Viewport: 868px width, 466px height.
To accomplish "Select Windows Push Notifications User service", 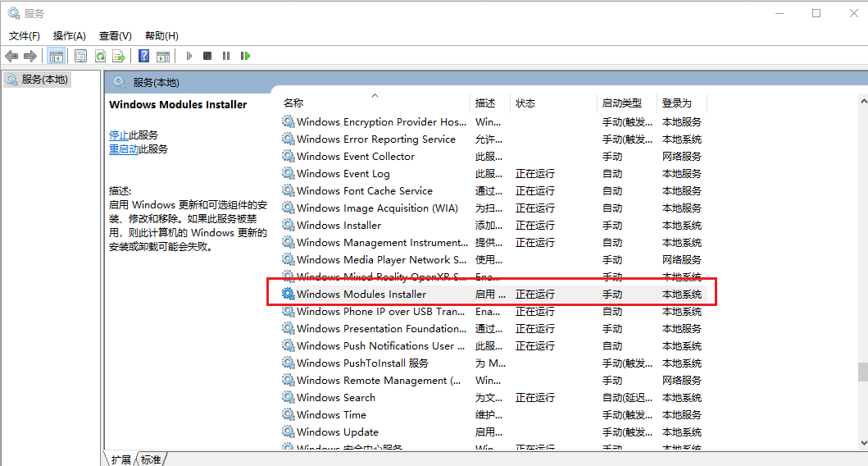I will coord(380,345).
